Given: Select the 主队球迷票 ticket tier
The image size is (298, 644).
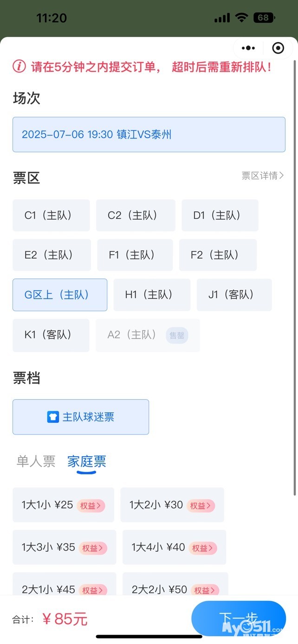Looking at the screenshot, I should click(x=81, y=417).
